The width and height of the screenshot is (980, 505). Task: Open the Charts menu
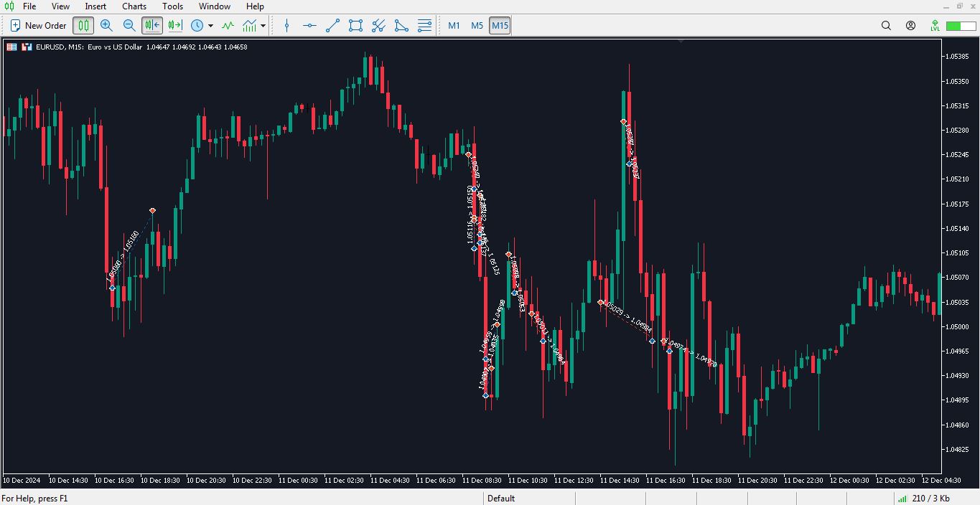[x=134, y=6]
